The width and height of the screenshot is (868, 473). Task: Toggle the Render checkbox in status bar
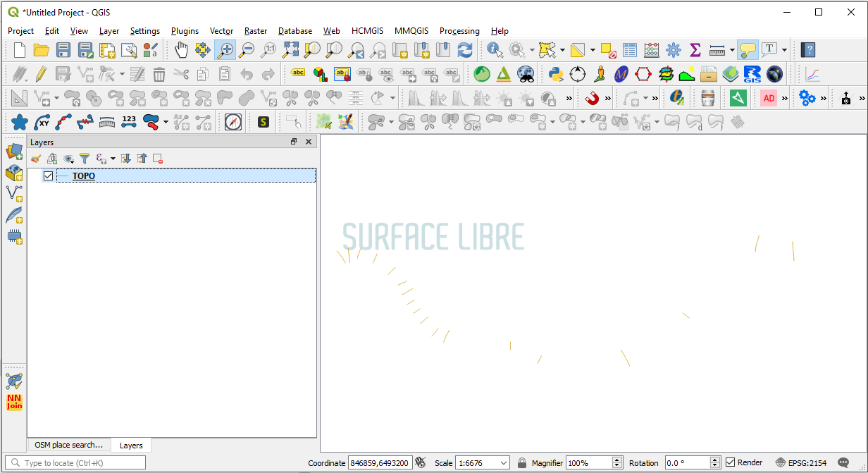(731, 462)
